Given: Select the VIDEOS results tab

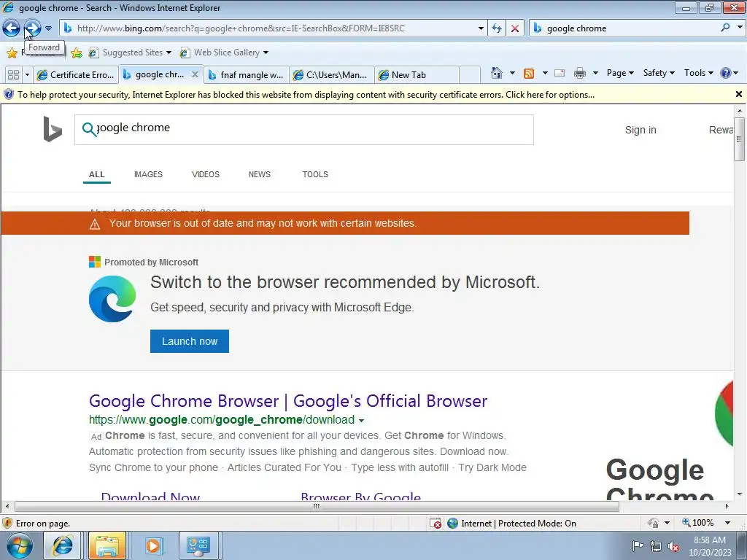Looking at the screenshot, I should tap(205, 174).
